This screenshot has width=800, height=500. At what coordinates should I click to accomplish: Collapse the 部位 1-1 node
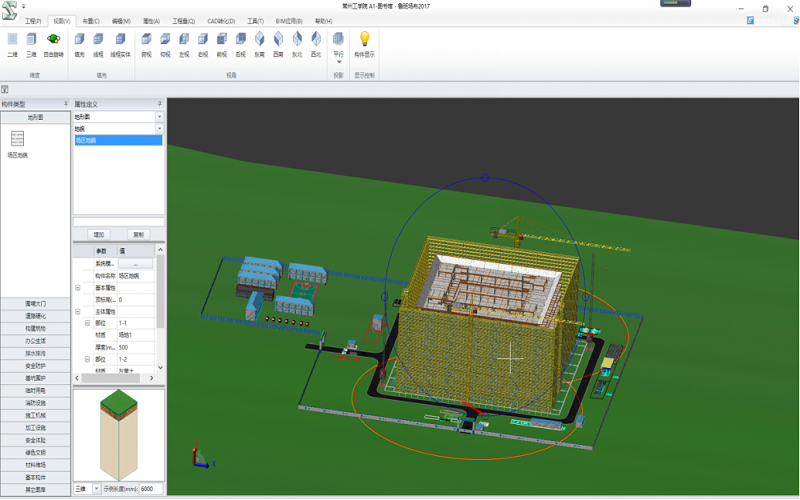87,323
